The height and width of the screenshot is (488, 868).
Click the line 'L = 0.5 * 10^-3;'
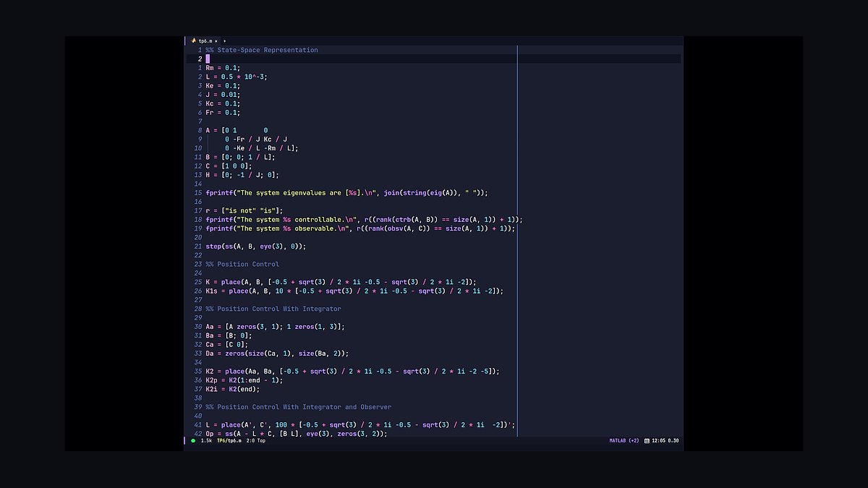237,77
